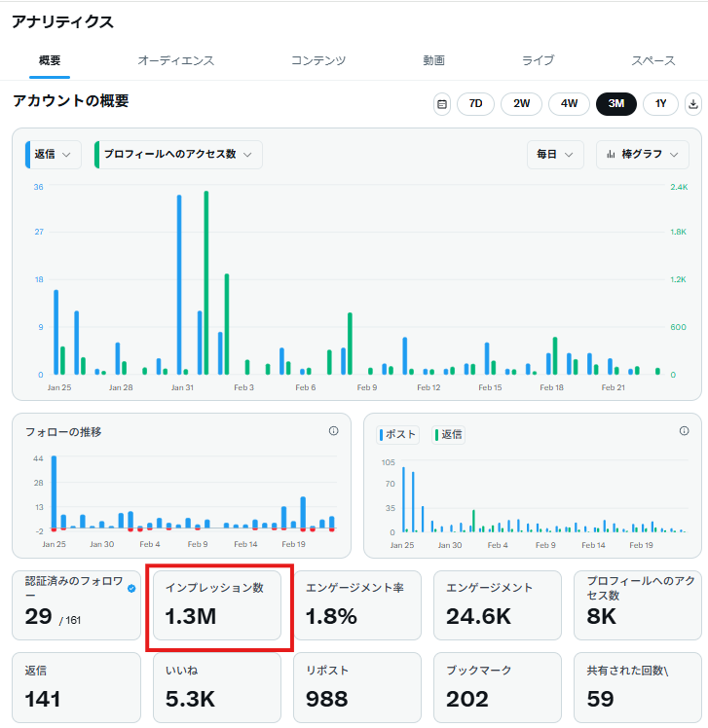Switch to the 動画 tab
Image resolution: width=708 pixels, height=728 pixels.
click(x=433, y=60)
